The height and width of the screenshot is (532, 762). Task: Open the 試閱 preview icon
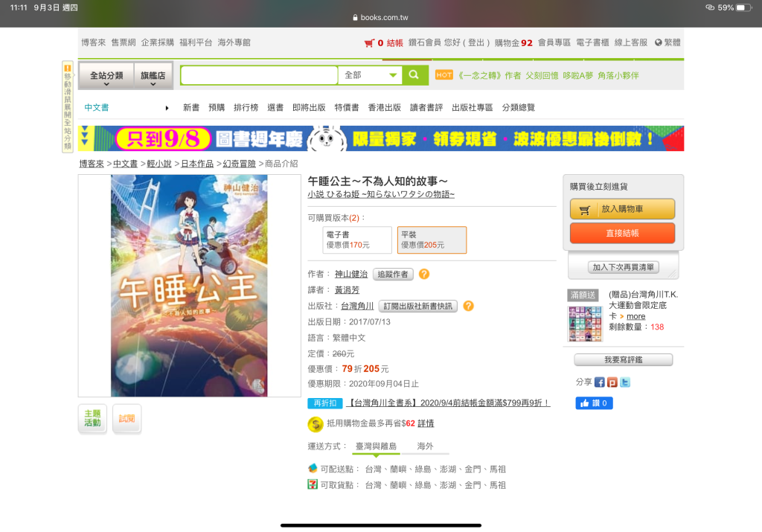(127, 418)
